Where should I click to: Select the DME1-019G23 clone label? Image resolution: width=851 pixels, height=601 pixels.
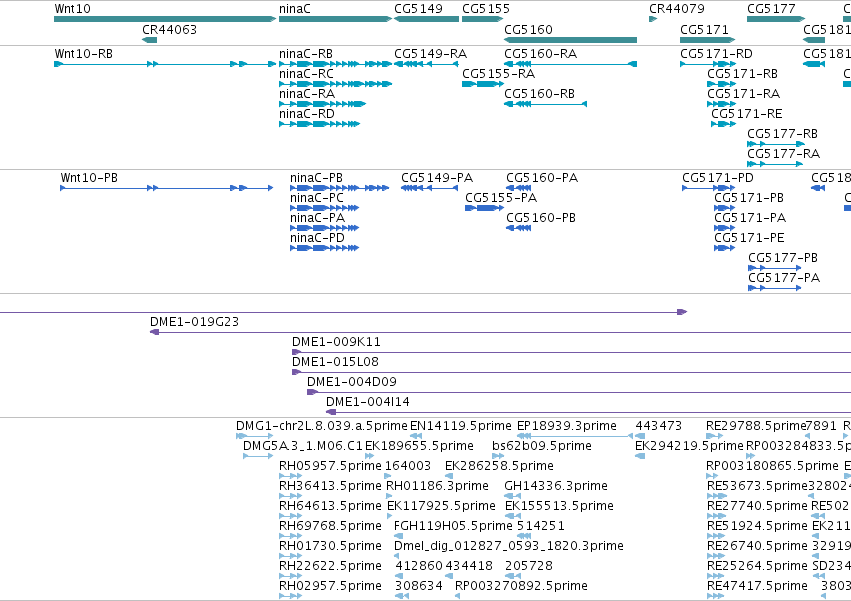point(194,321)
